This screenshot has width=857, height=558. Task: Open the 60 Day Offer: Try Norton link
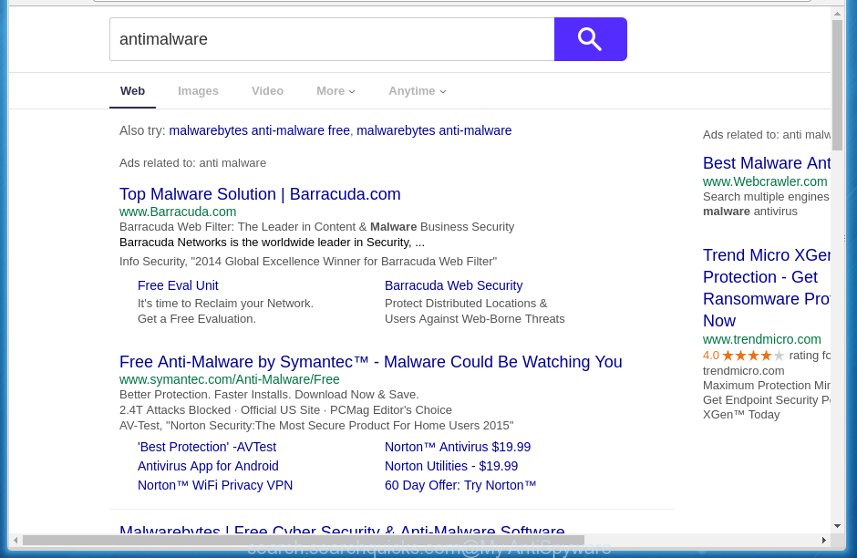pos(460,485)
